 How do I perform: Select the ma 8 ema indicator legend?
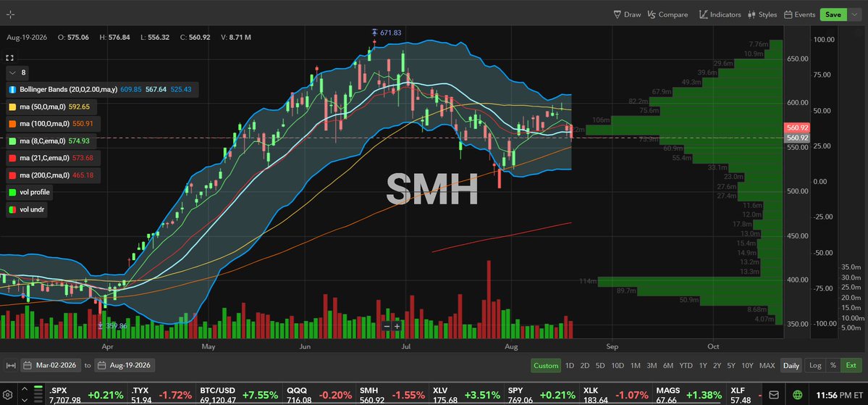point(51,141)
